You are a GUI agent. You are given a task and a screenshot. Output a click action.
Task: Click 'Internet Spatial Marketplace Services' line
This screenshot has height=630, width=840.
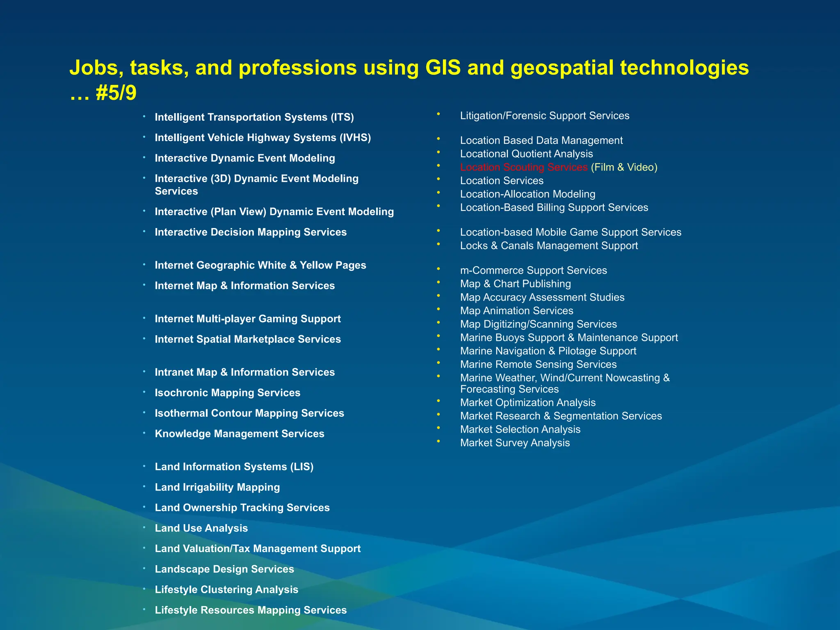248,339
